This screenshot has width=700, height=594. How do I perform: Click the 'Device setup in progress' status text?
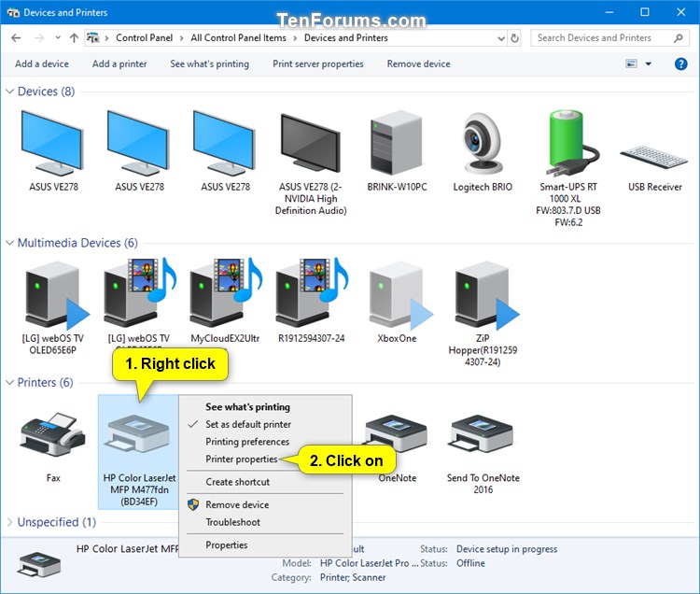pyautogui.click(x=507, y=549)
